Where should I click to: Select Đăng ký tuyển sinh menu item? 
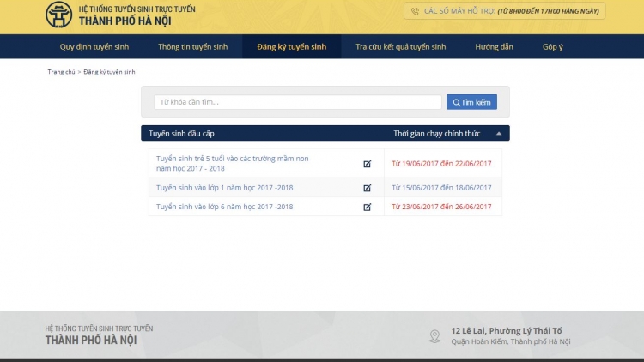coord(292,47)
